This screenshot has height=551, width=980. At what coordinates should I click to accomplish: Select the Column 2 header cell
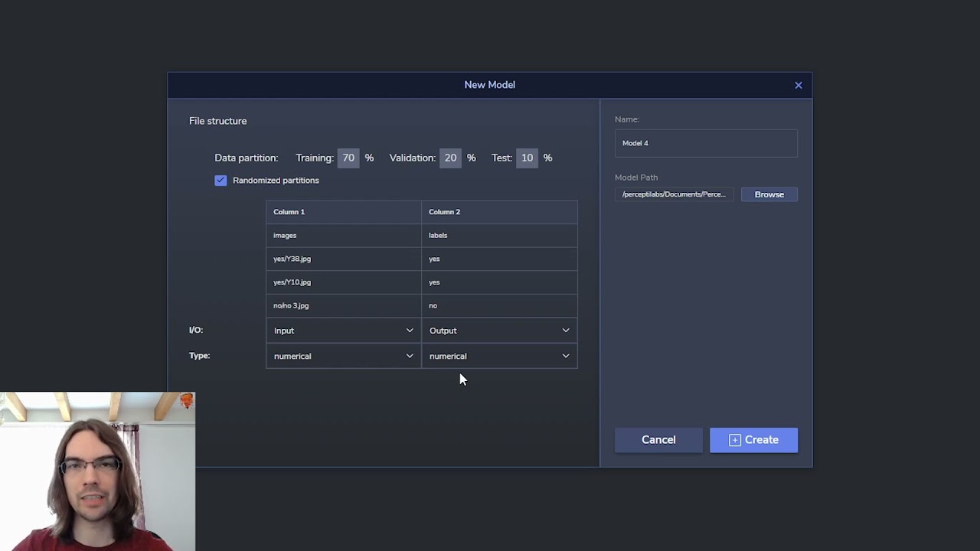(x=498, y=212)
